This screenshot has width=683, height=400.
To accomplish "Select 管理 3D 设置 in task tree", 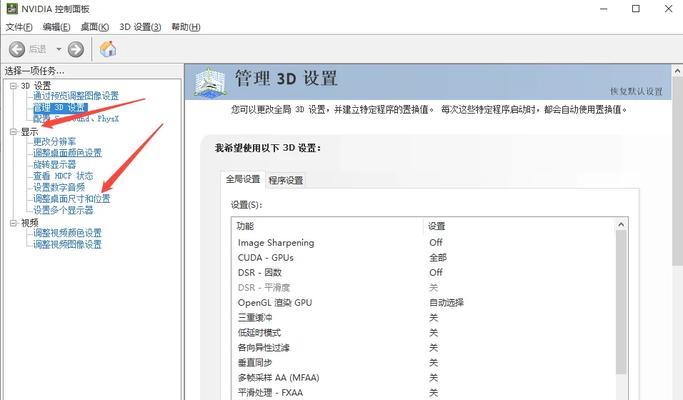I will click(x=61, y=107).
